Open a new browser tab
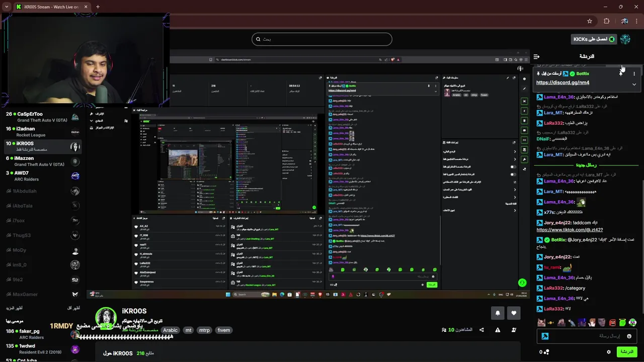 point(98,7)
